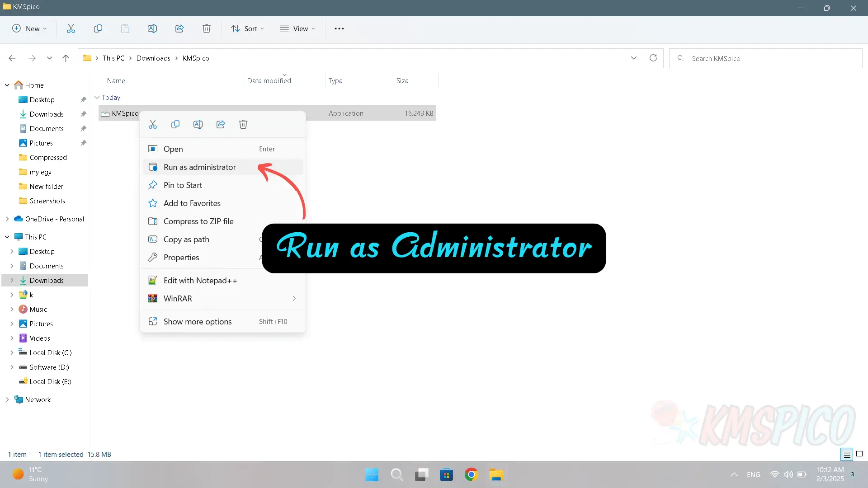Collapse the This PC tree node
Image resolution: width=868 pixels, height=488 pixels.
(7, 237)
